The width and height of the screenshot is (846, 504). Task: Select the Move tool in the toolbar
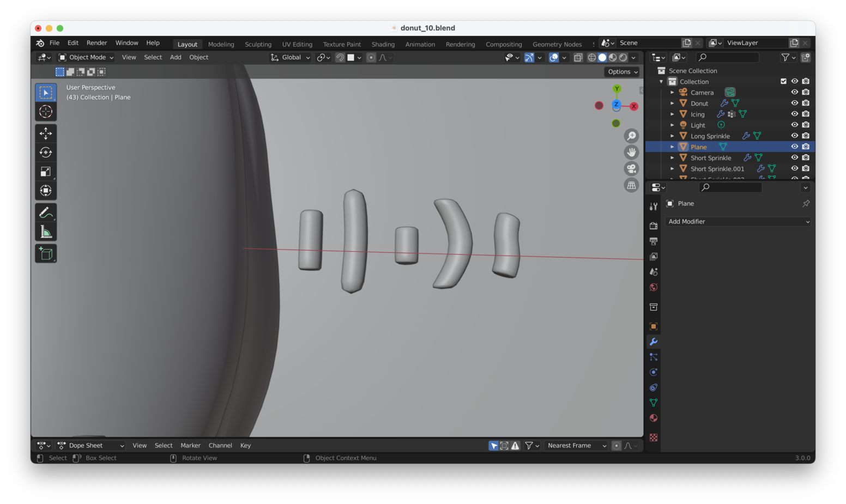46,133
